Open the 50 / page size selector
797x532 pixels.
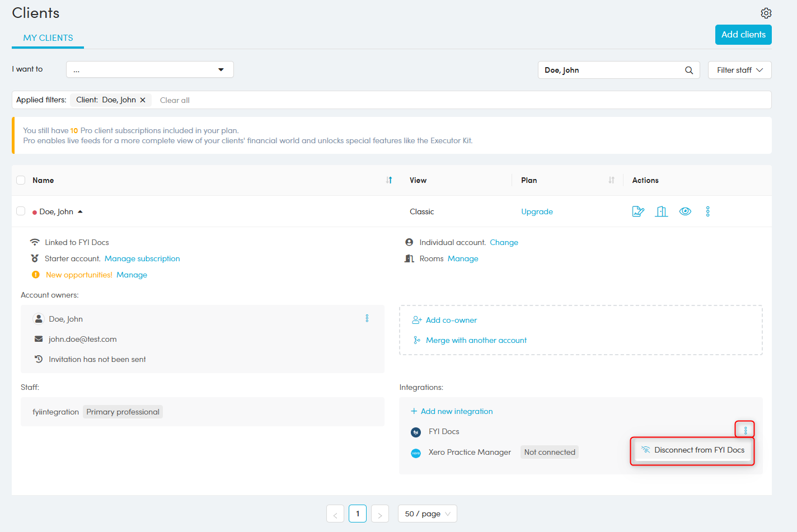click(x=427, y=514)
